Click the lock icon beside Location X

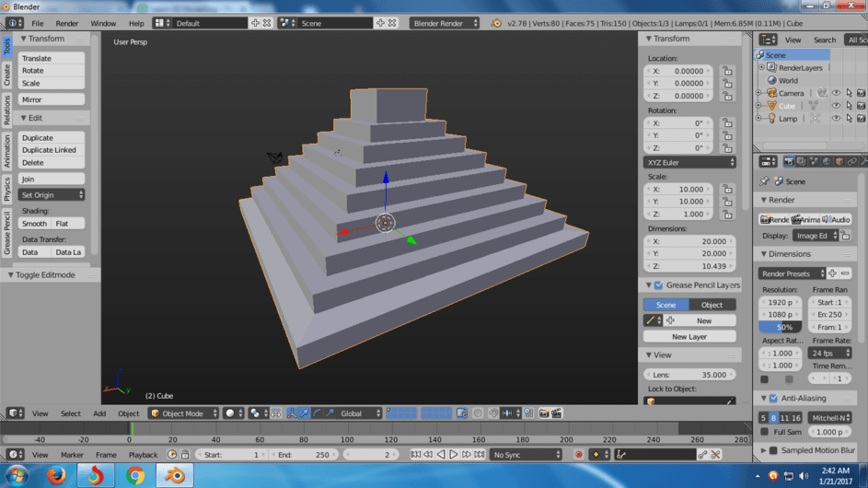pyautogui.click(x=727, y=71)
